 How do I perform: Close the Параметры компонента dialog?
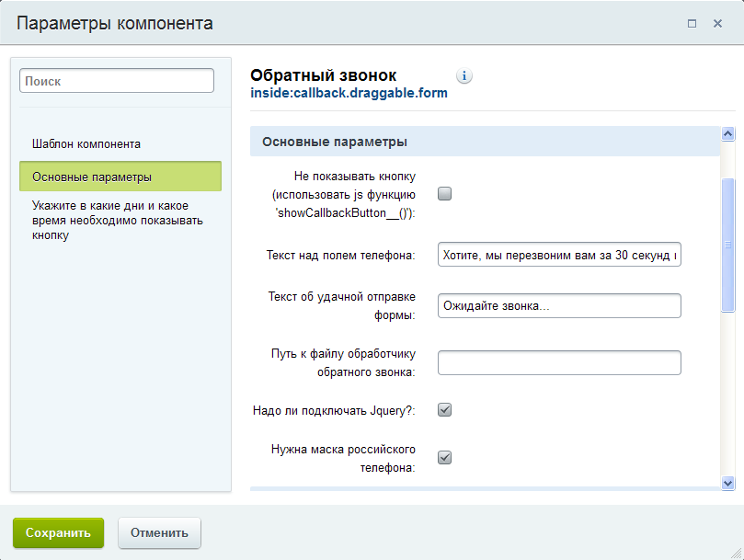(x=717, y=24)
